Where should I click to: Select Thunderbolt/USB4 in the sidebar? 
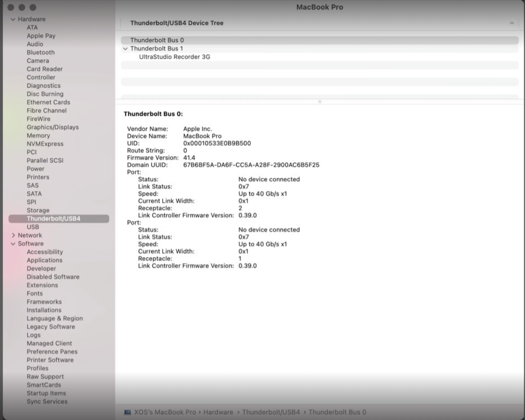59,219
